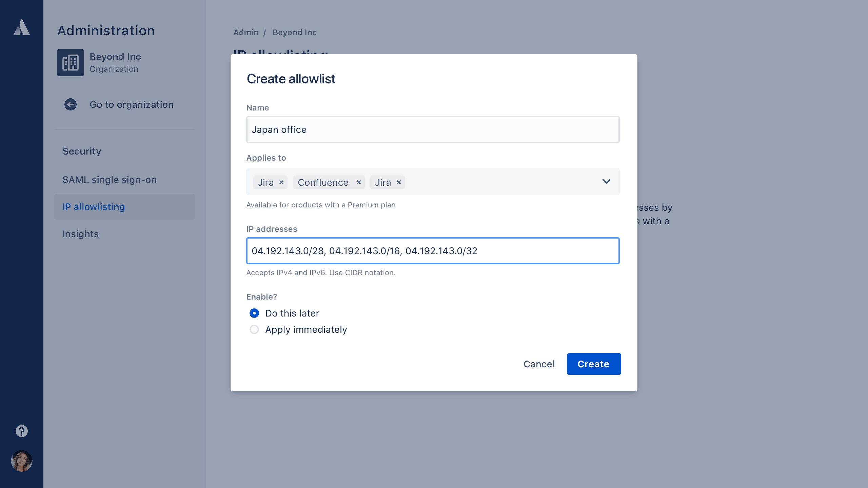Expand the Applies to dropdown

[606, 181]
